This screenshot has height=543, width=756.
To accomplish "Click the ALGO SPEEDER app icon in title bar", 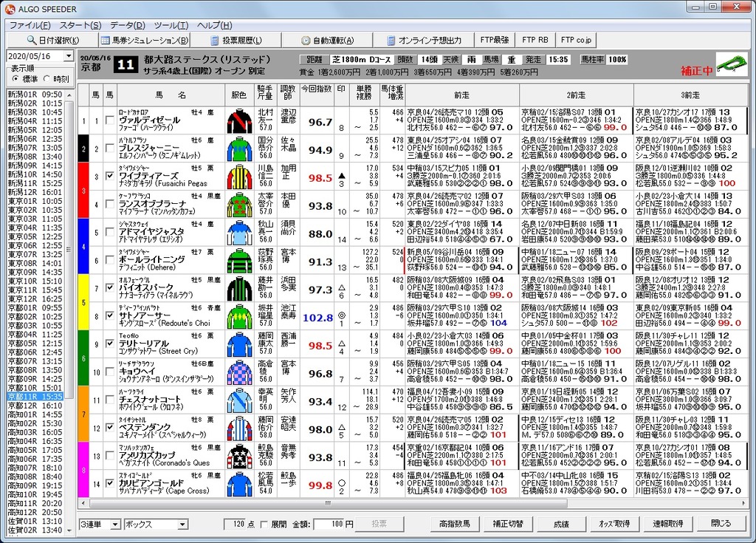I will coord(10,9).
